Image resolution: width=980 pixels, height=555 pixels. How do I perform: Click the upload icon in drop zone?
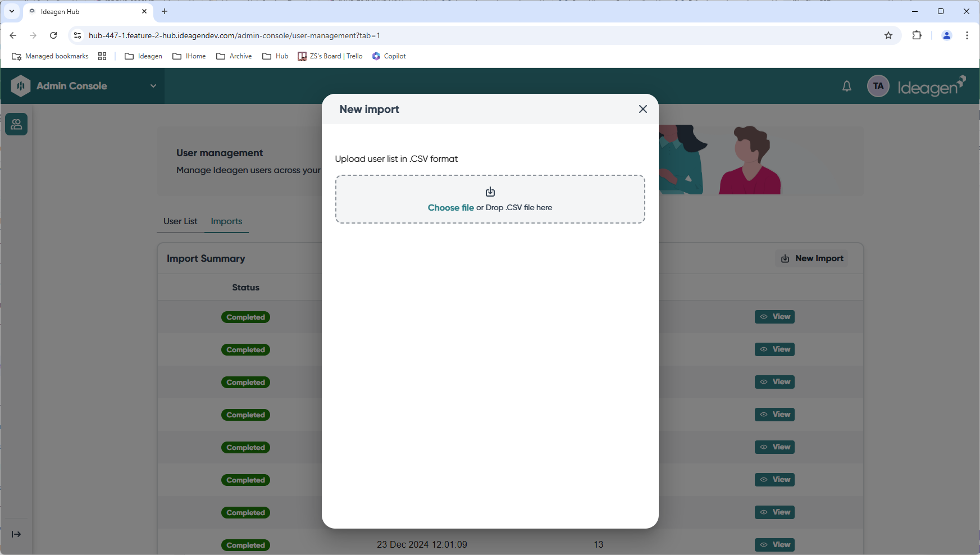pos(490,192)
